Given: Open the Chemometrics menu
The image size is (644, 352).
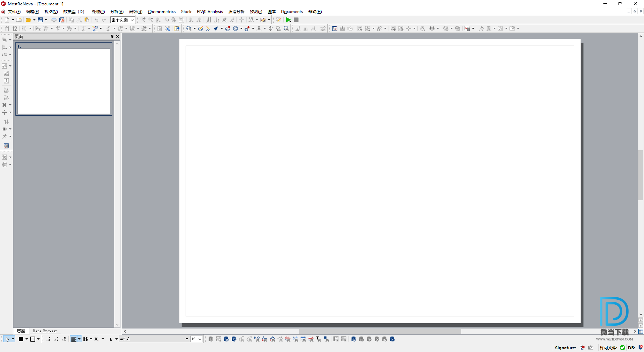Looking at the screenshot, I should pyautogui.click(x=162, y=12).
